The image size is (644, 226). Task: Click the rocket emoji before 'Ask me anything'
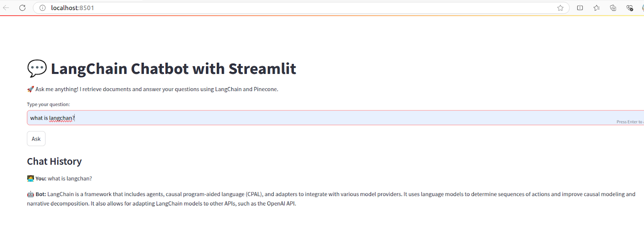pos(31,89)
